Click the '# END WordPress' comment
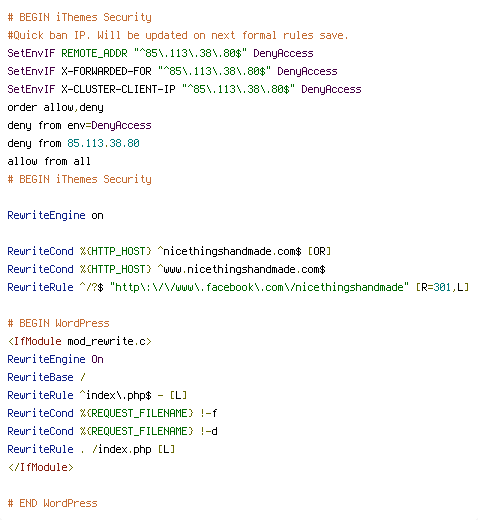This screenshot has width=478, height=520. coord(52,503)
